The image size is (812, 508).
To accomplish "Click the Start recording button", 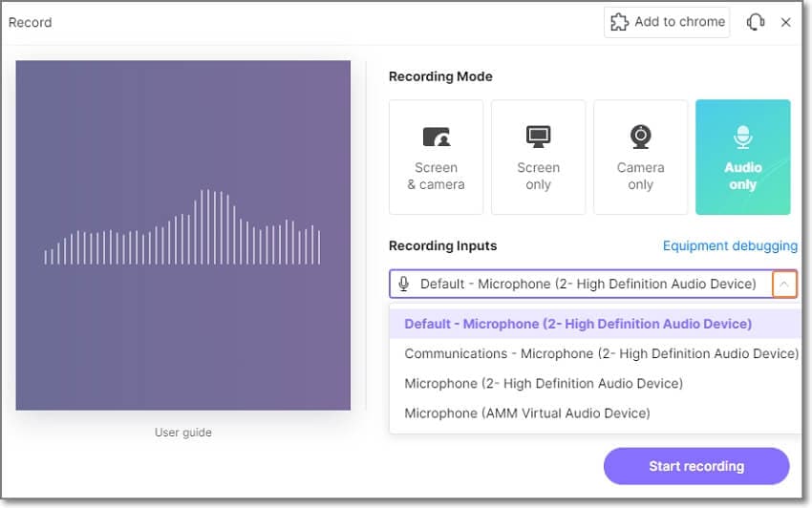I will click(x=696, y=466).
